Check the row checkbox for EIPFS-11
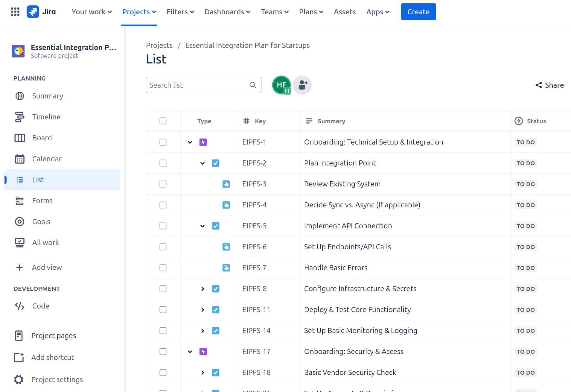The image size is (571, 392). [163, 310]
